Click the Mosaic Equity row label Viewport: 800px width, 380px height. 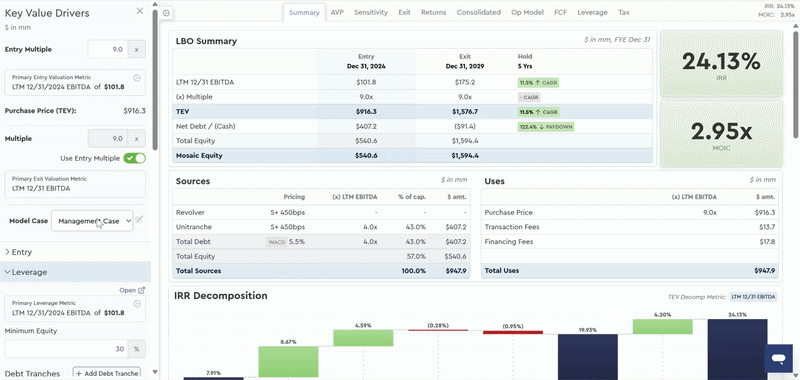click(200, 156)
